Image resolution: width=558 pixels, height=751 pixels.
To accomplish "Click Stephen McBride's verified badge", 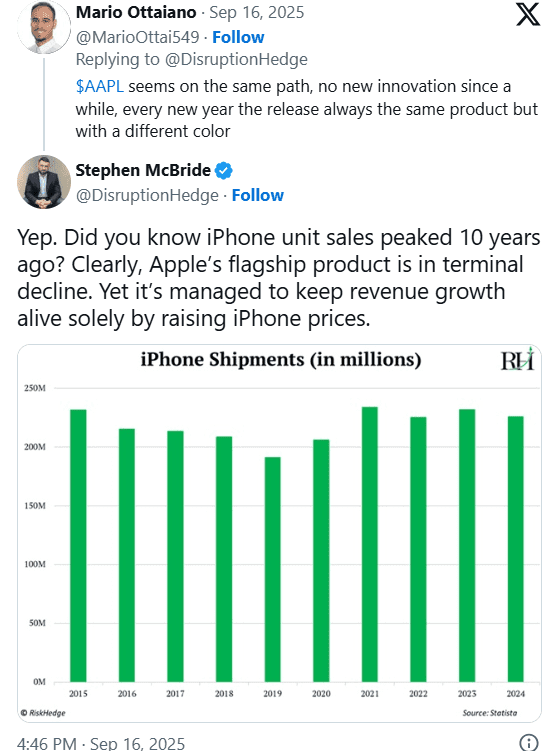I will pos(224,171).
